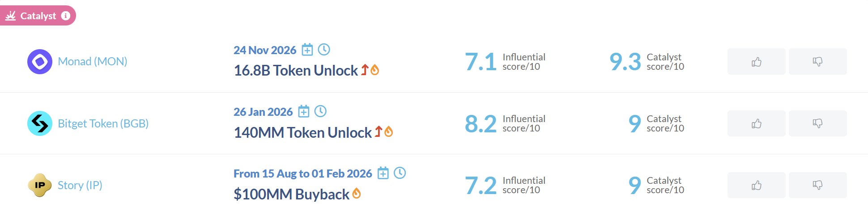This screenshot has height=220, width=868.
Task: Click clock icon for Monad event
Action: (324, 50)
